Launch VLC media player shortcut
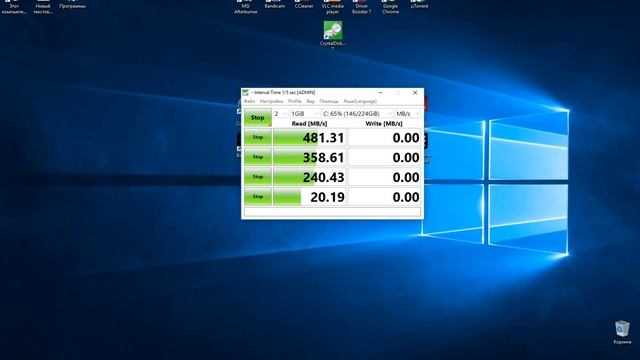Image resolution: width=640 pixels, height=360 pixels. click(333, 7)
